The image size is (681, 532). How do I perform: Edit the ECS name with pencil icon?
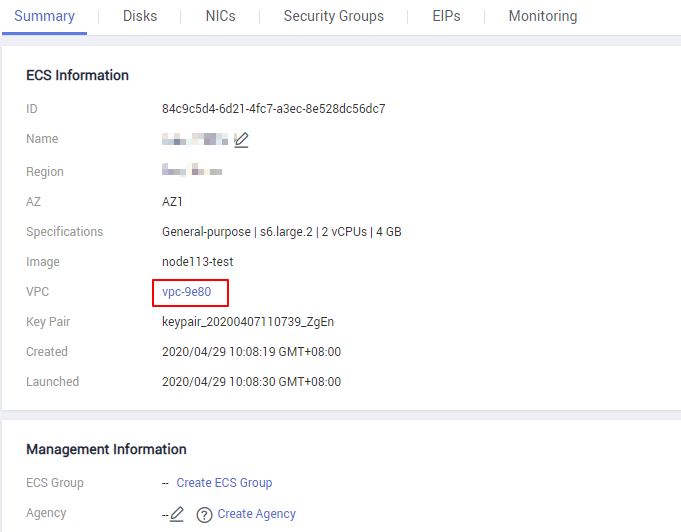(x=241, y=140)
